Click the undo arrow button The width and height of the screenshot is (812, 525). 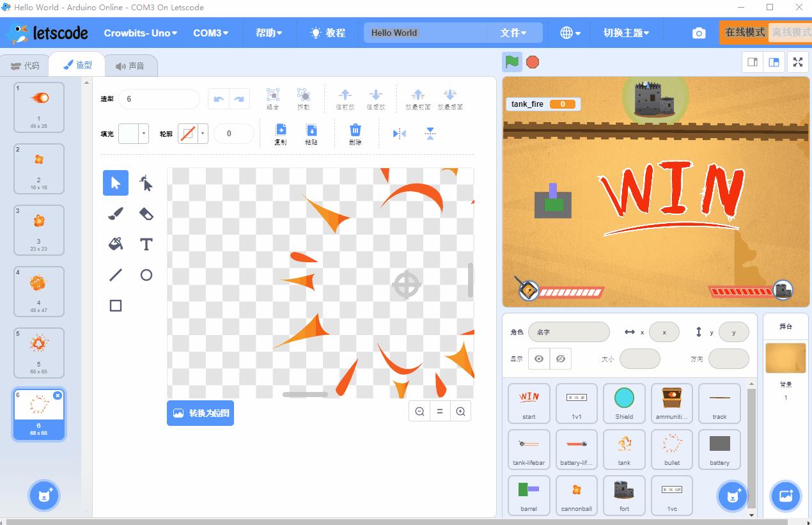pos(219,99)
